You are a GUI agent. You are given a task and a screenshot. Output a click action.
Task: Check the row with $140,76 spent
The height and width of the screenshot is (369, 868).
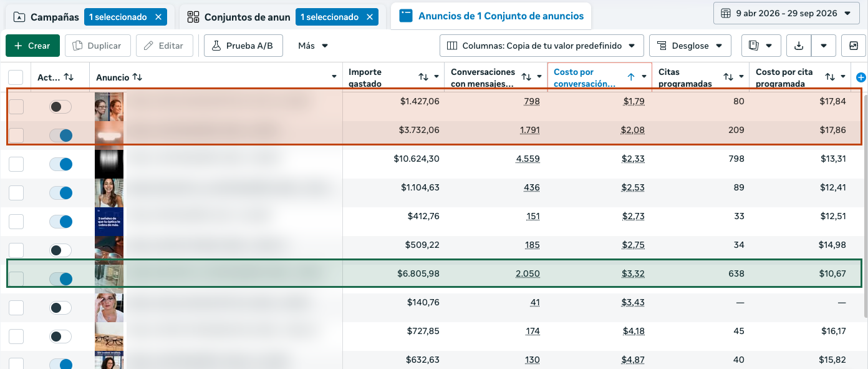click(x=16, y=308)
